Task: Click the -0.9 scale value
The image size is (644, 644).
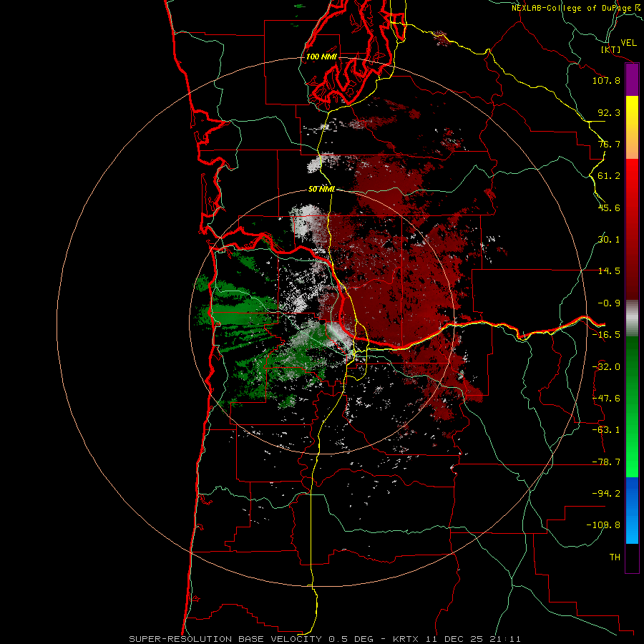Action: coord(609,303)
